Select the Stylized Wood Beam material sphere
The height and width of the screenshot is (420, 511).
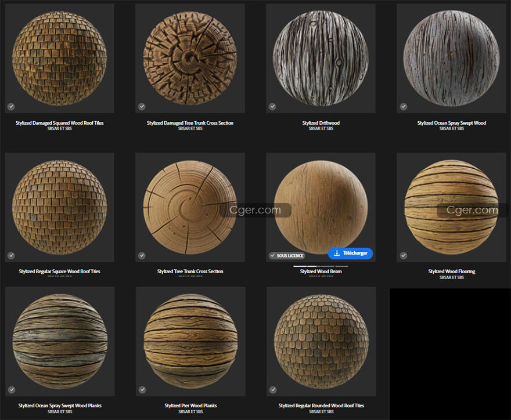point(321,207)
